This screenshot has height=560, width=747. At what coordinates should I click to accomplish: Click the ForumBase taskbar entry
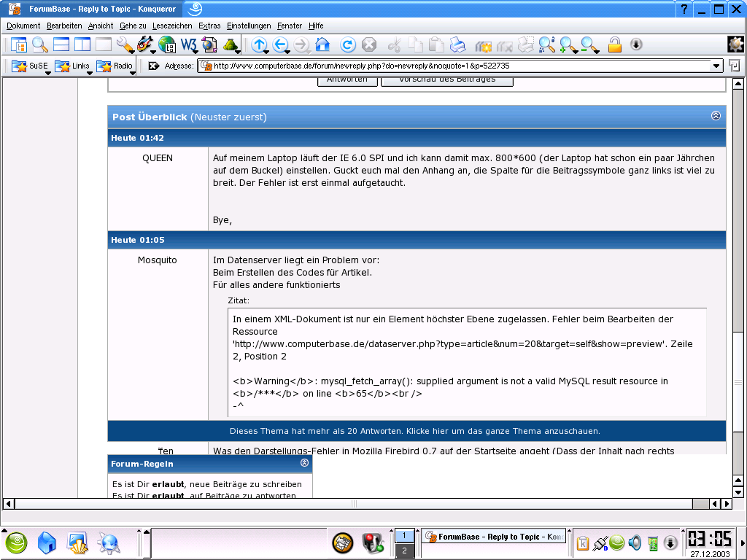[494, 536]
